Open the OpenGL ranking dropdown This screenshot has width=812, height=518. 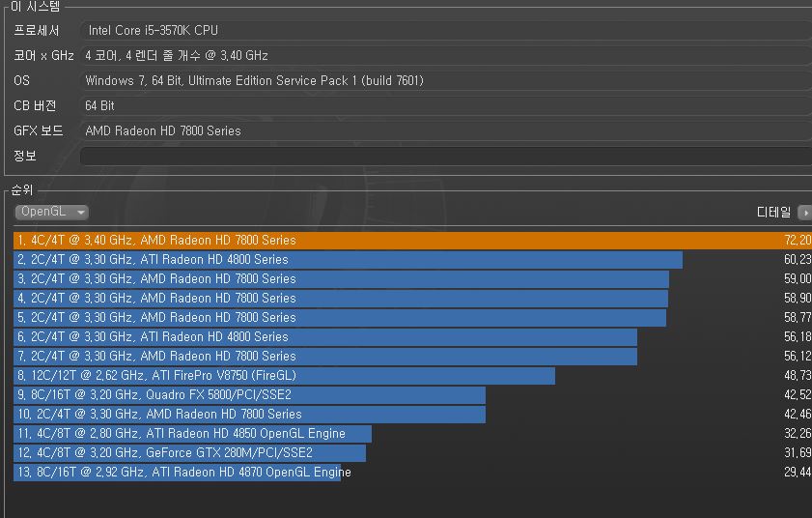pyautogui.click(x=52, y=212)
